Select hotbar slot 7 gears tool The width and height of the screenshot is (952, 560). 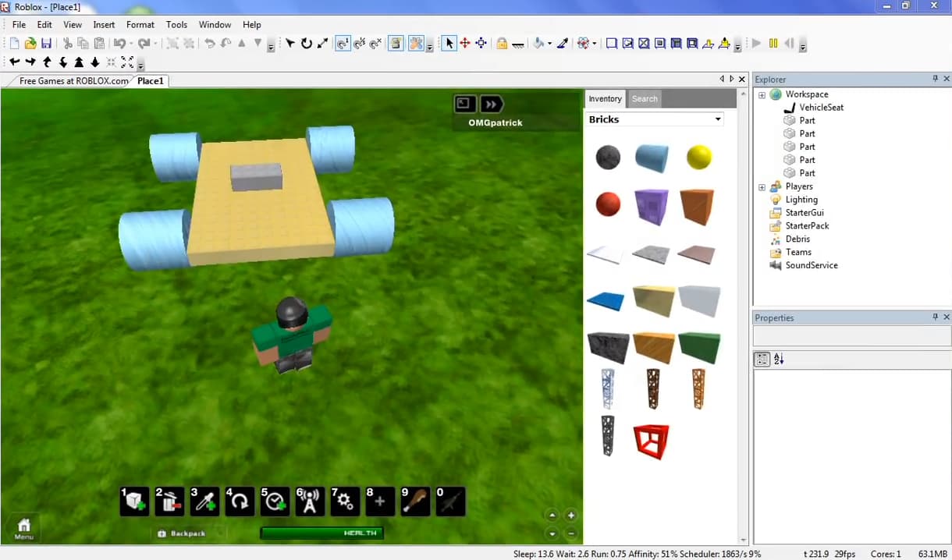tap(346, 501)
